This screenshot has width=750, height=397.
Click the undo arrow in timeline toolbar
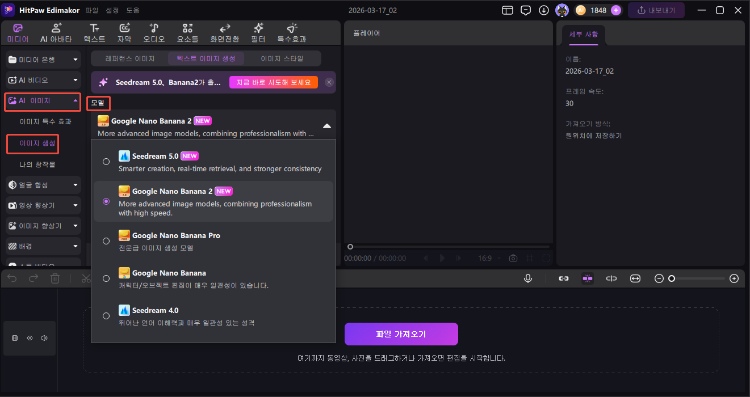coord(12,278)
